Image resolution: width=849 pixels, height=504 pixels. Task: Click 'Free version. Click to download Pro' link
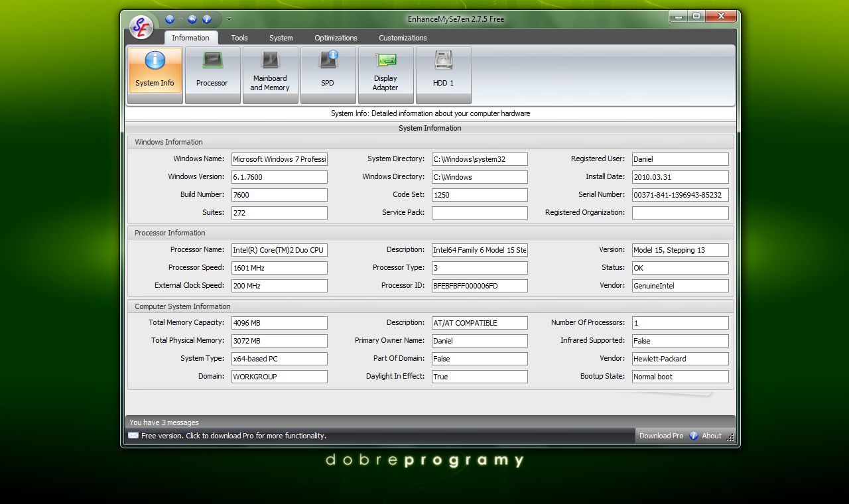(233, 436)
